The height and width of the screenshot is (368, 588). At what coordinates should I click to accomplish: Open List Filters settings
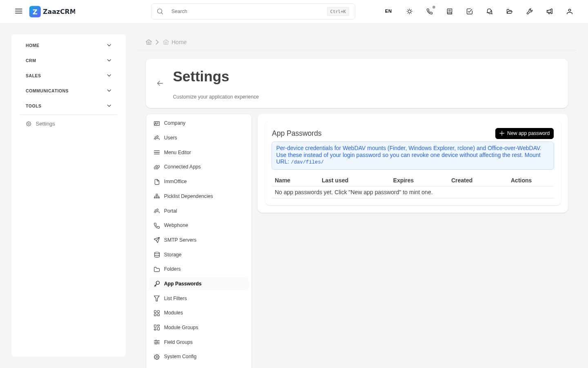pyautogui.click(x=199, y=298)
